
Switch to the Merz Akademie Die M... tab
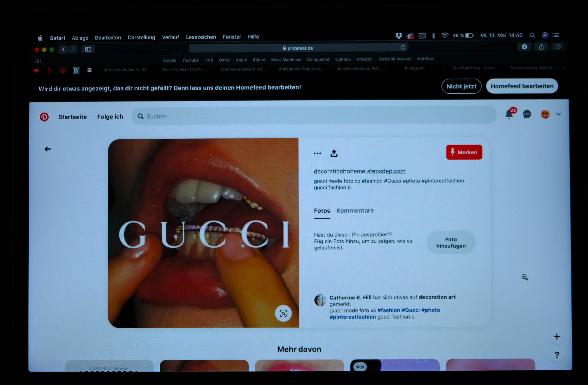tap(127, 70)
